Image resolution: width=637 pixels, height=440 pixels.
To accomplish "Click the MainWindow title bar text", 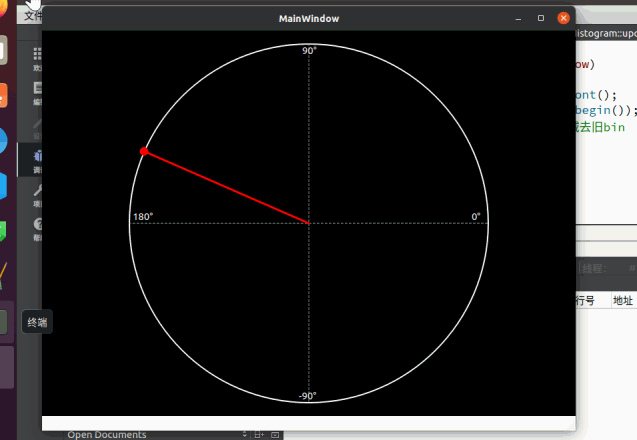I will 309,19.
